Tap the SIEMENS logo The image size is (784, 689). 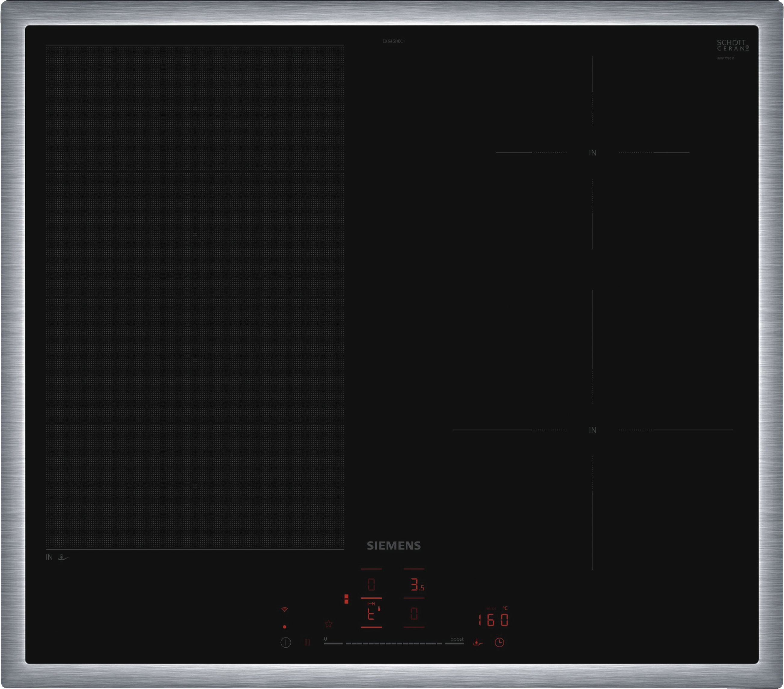(x=394, y=546)
